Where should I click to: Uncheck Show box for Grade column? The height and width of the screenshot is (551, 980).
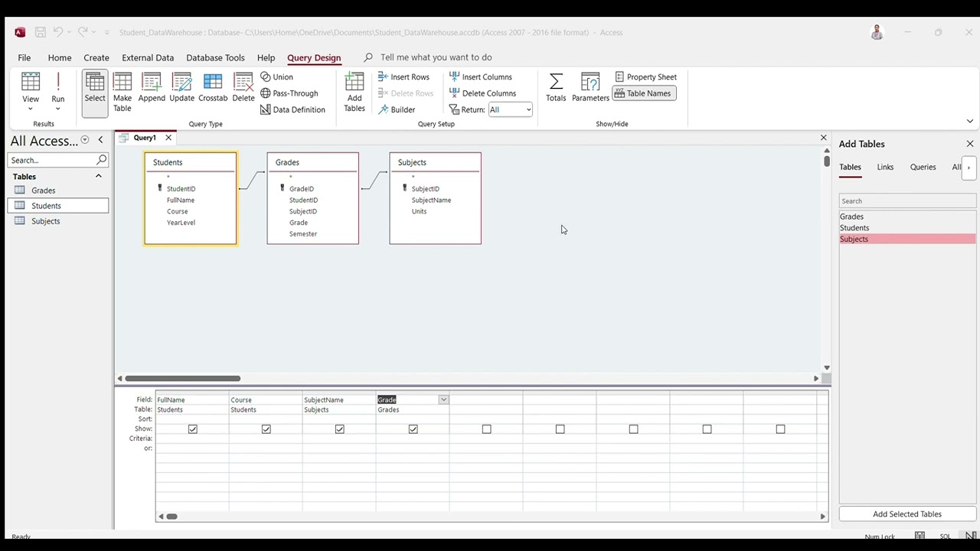413,429
